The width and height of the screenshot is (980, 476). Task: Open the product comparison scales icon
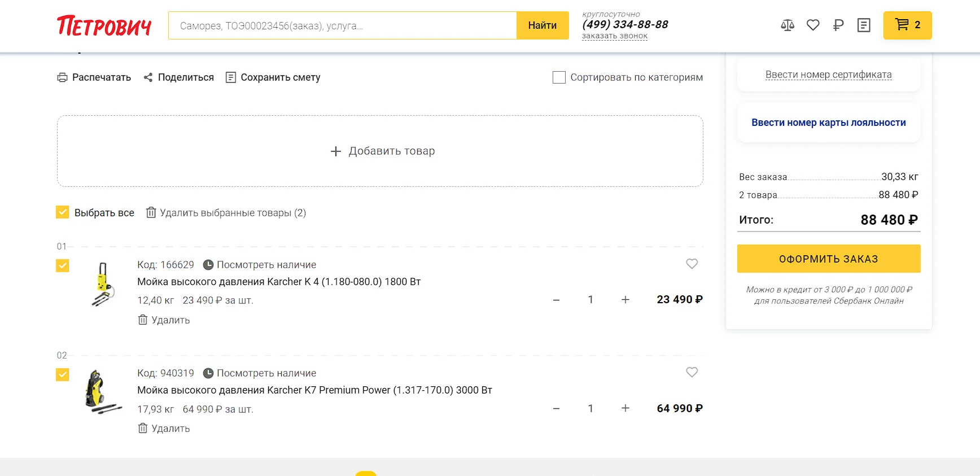pyautogui.click(x=788, y=25)
